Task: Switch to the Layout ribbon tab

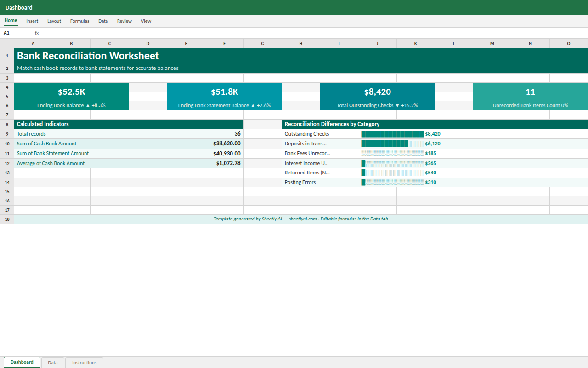Action: pos(54,21)
